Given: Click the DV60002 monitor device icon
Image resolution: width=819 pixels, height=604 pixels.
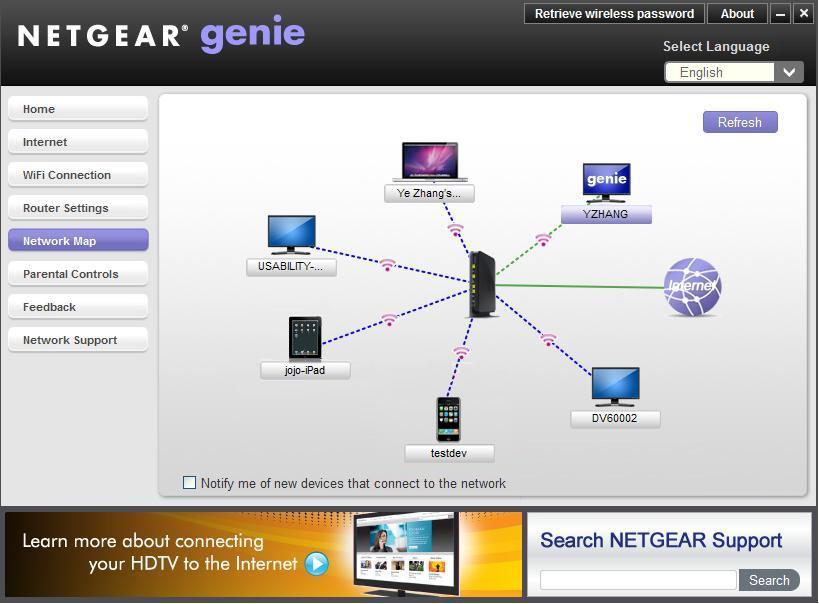Looking at the screenshot, I should tap(614, 387).
